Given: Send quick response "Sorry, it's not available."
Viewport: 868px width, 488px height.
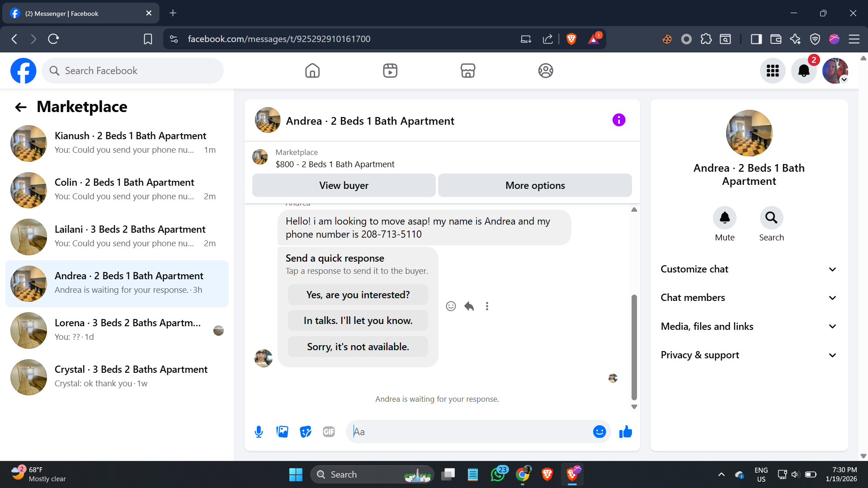Looking at the screenshot, I should (x=358, y=347).
